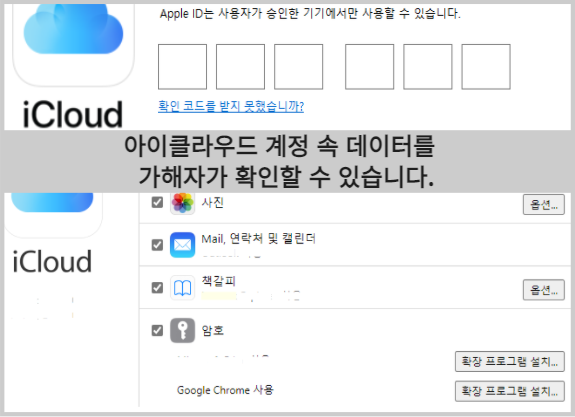Click the first verification code box
This screenshot has width=575, height=417.
pos(182,67)
